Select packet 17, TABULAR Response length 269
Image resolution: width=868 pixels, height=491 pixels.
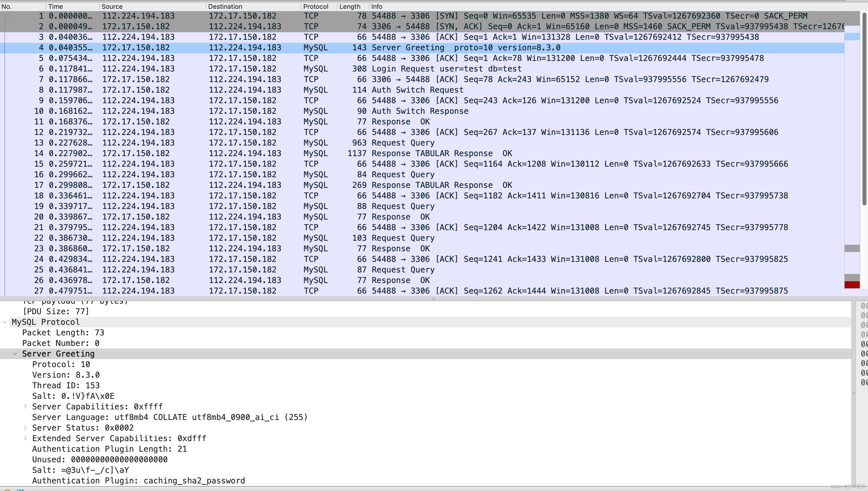[x=422, y=185]
